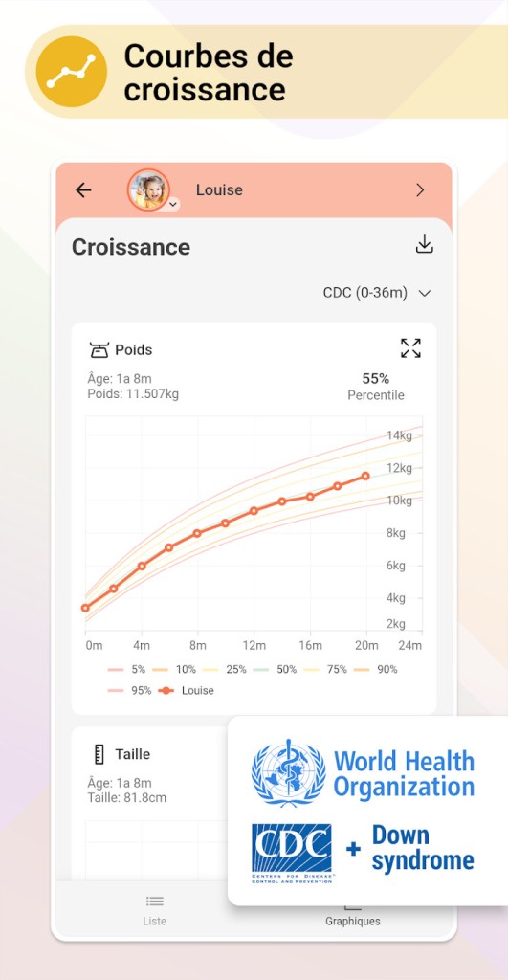The height and width of the screenshot is (980, 508).
Task: Open Louise's profile photo
Action: 148,189
